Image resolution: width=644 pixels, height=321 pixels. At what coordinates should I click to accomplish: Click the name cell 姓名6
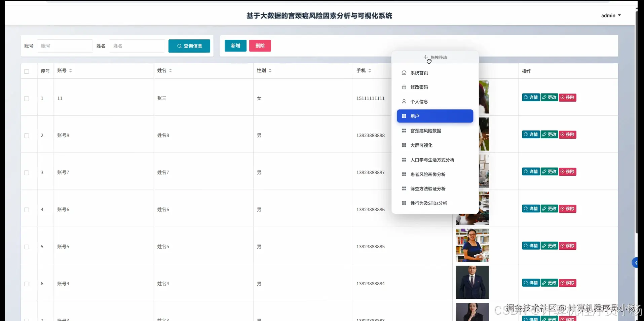163,210
